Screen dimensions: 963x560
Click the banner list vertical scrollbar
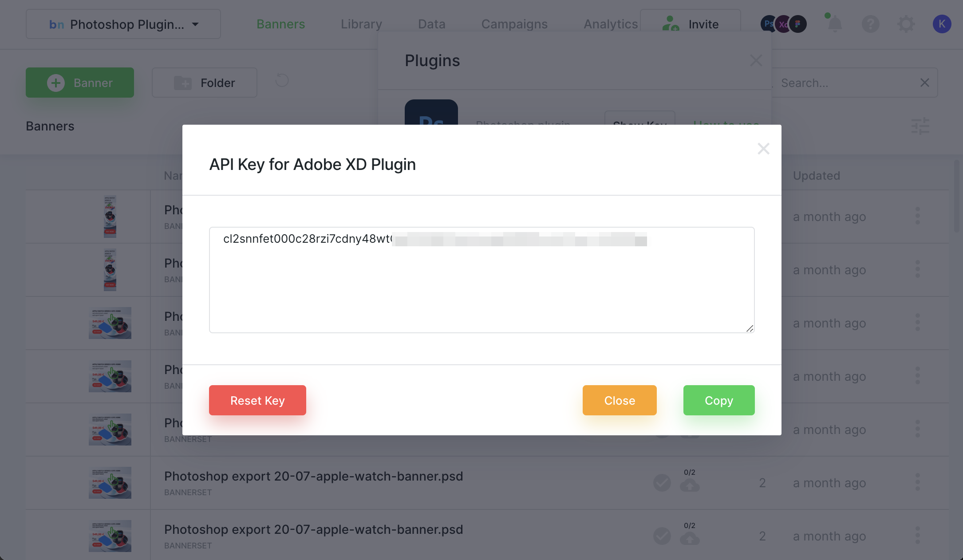pos(957,196)
